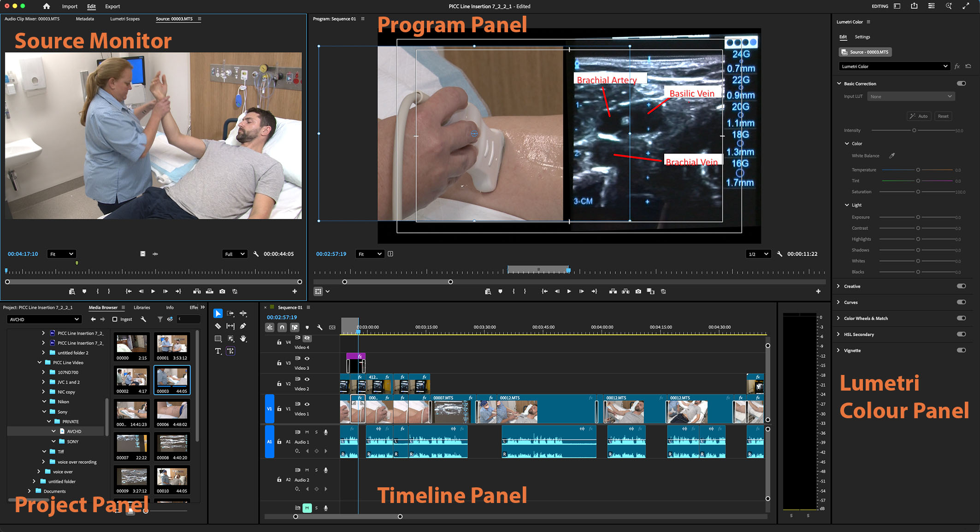Hide Video 3 track output
This screenshot has height=532, width=980.
click(307, 358)
